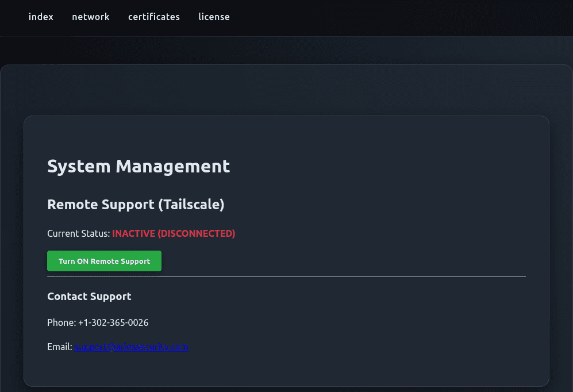Open the certificates page
This screenshot has height=392, width=573.
pos(153,17)
